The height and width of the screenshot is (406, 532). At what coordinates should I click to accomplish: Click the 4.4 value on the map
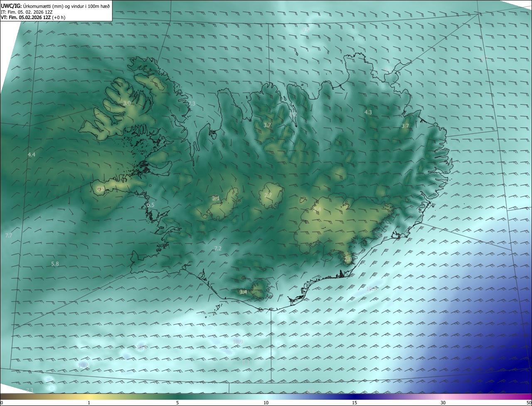click(32, 155)
